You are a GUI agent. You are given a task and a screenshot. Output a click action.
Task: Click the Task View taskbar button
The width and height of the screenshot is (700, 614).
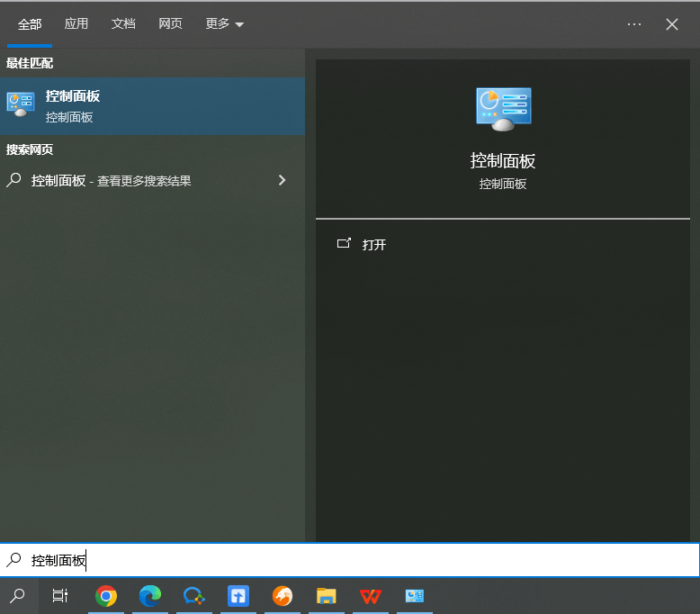pyautogui.click(x=60, y=596)
